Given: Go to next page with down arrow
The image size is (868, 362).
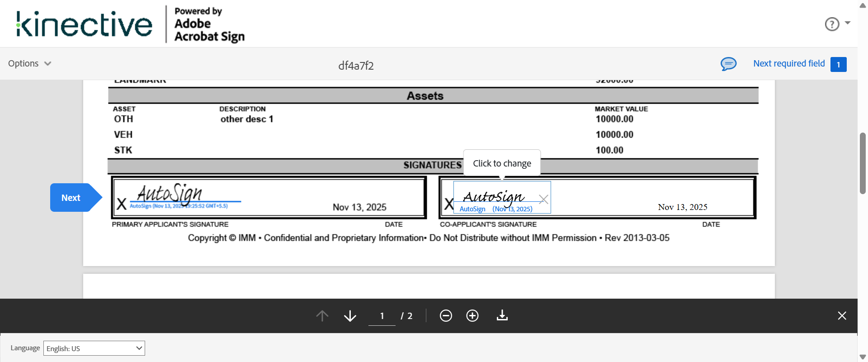Looking at the screenshot, I should point(350,315).
